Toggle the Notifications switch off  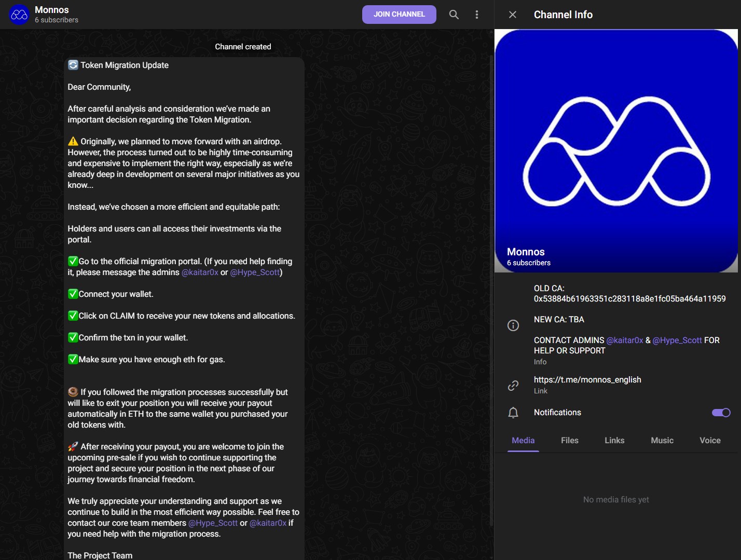point(721,413)
